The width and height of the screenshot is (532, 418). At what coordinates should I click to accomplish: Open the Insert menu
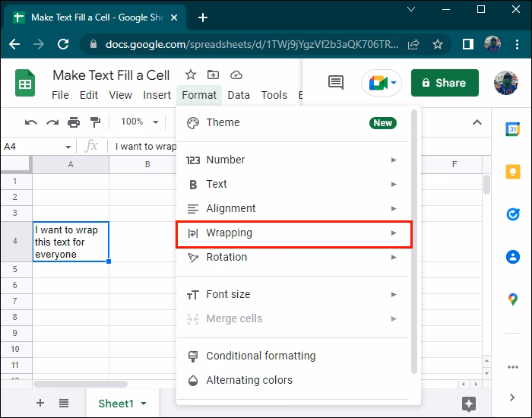coord(157,95)
